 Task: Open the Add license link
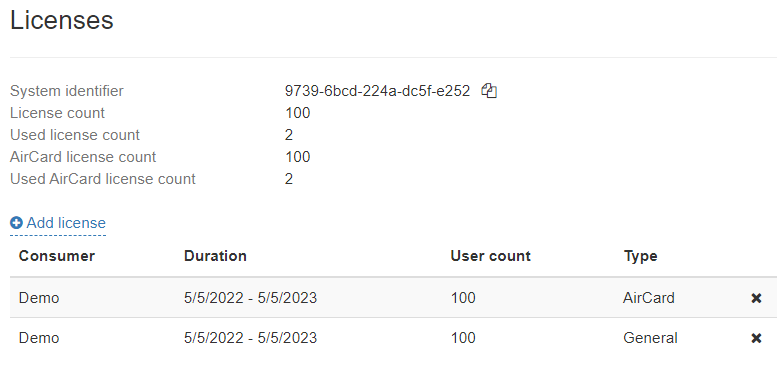pos(58,223)
